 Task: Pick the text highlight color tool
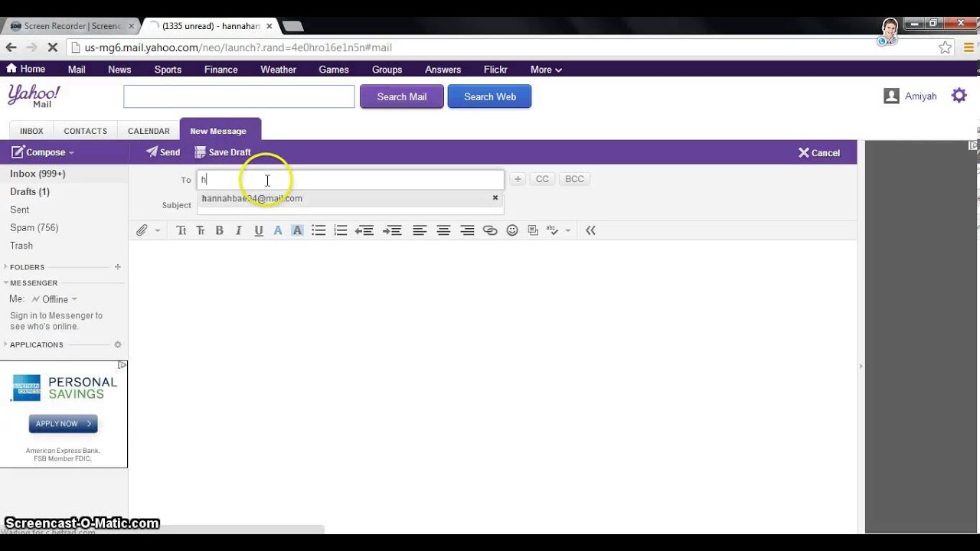(297, 230)
